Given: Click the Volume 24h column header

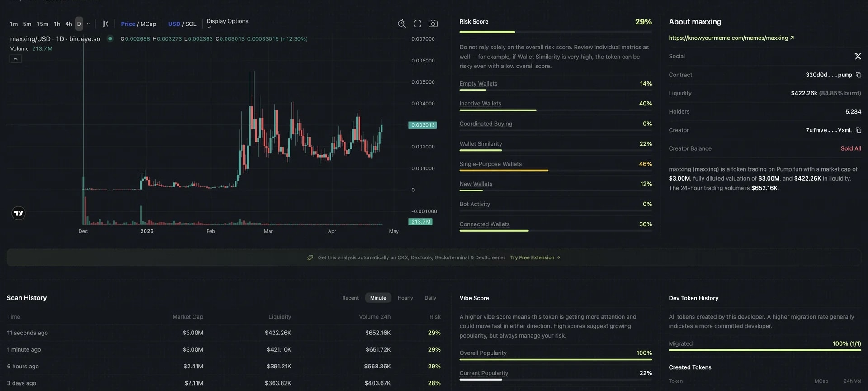Looking at the screenshot, I should 375,317.
